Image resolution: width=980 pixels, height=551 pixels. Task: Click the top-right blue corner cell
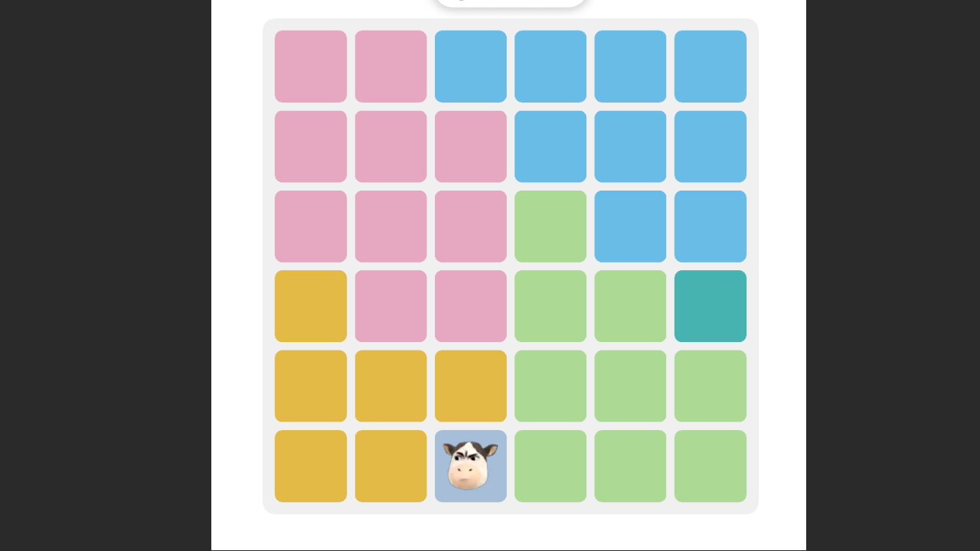(x=710, y=67)
